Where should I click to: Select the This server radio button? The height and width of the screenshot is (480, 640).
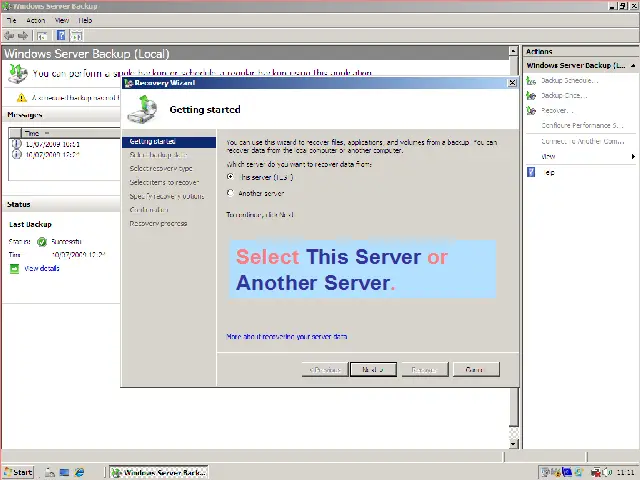(x=230, y=177)
